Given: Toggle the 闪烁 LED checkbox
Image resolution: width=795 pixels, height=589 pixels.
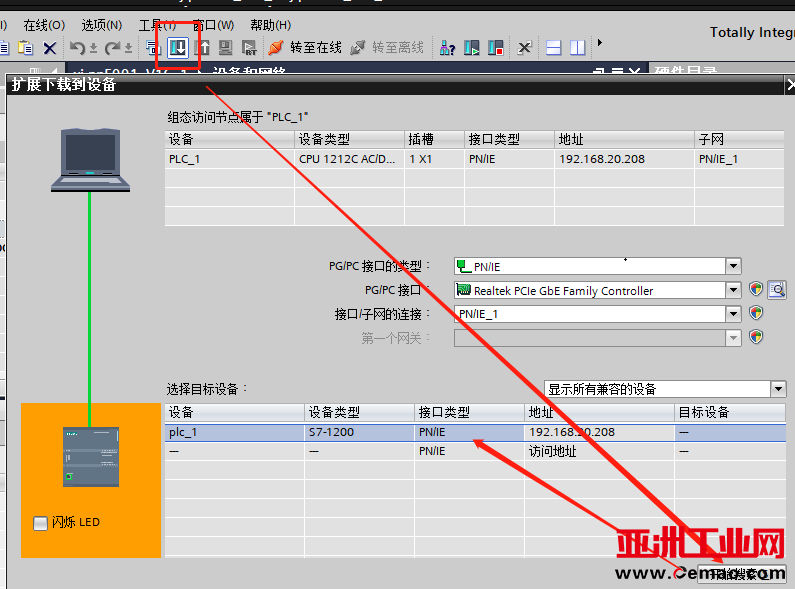Looking at the screenshot, I should pos(40,523).
